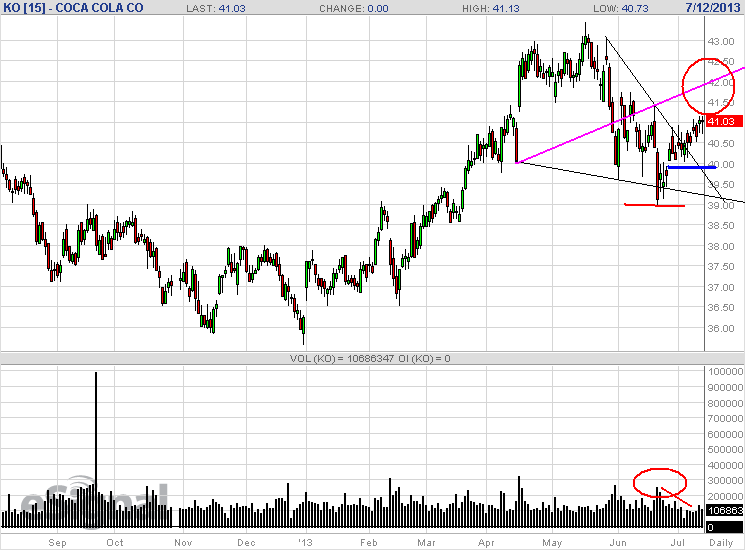Click the Jul month label

coord(678,542)
